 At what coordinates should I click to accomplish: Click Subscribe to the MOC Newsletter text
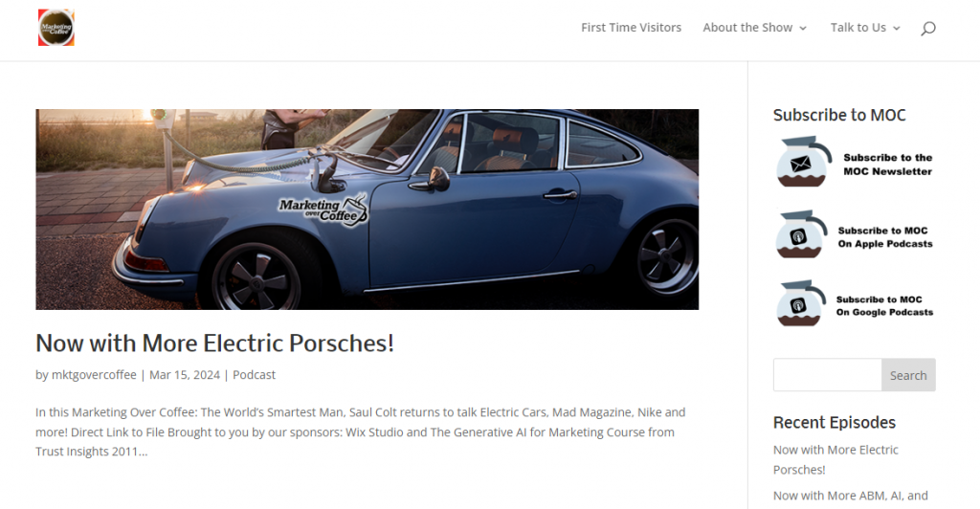tap(887, 165)
